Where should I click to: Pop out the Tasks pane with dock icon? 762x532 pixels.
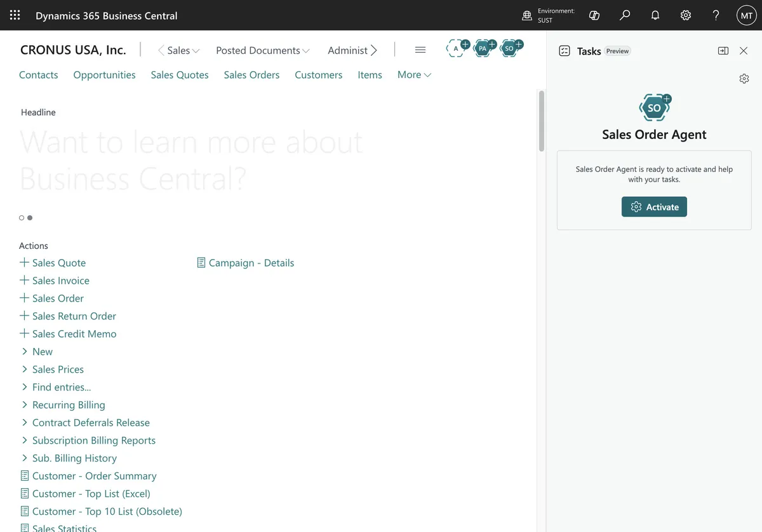click(x=723, y=51)
